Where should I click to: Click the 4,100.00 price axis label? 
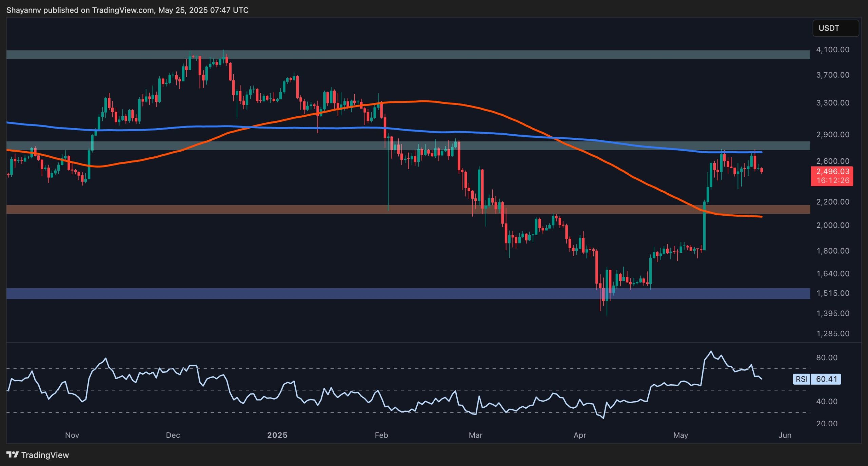[832, 50]
